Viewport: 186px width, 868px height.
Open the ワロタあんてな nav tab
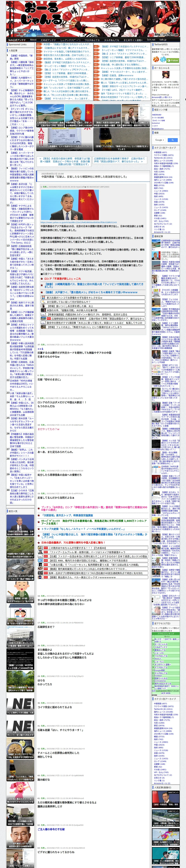pyautogui.click(x=92, y=40)
